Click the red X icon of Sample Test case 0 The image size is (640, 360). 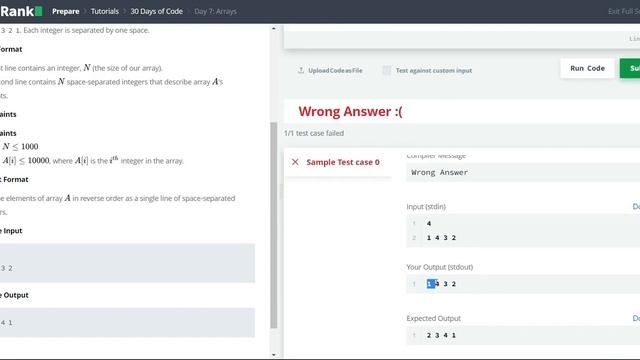[x=295, y=162]
